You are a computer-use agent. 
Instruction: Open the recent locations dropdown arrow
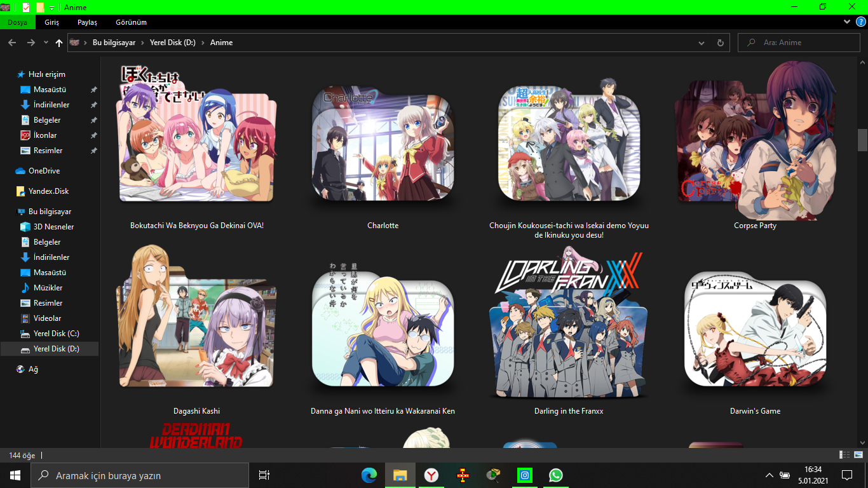(46, 43)
